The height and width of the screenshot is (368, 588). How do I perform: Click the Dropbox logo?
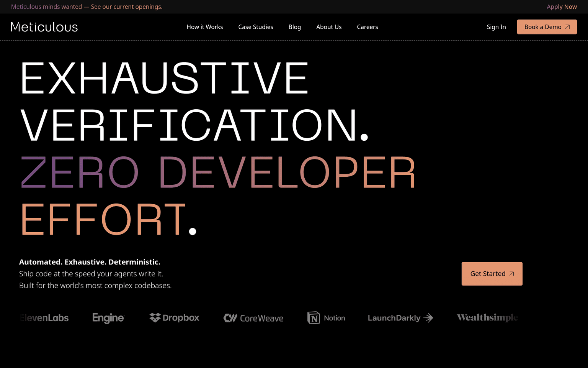(174, 318)
